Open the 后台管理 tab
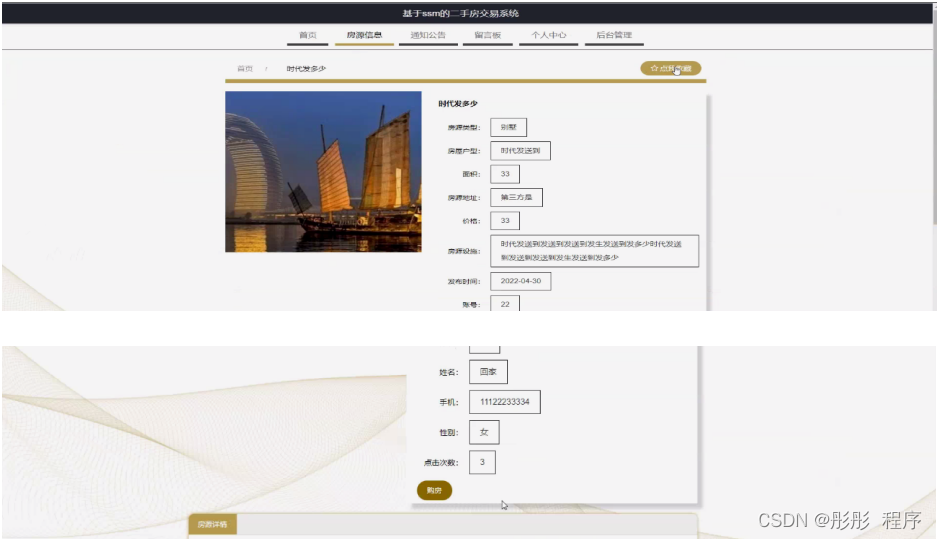 coord(614,35)
